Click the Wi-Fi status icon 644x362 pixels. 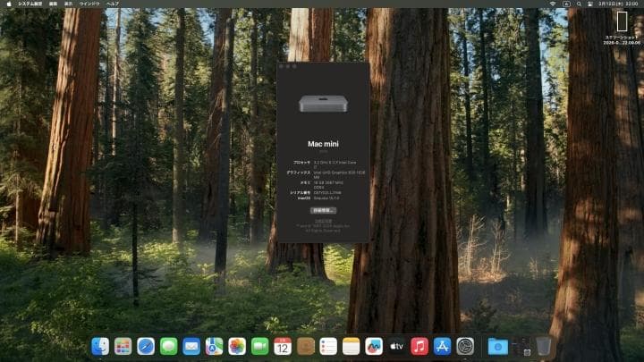coord(553,4)
